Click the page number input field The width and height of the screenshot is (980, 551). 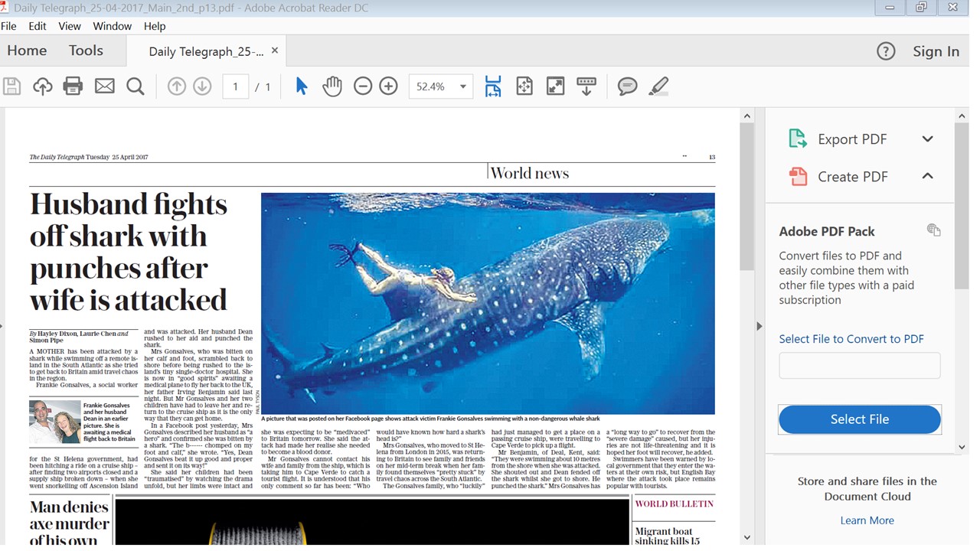click(x=235, y=86)
